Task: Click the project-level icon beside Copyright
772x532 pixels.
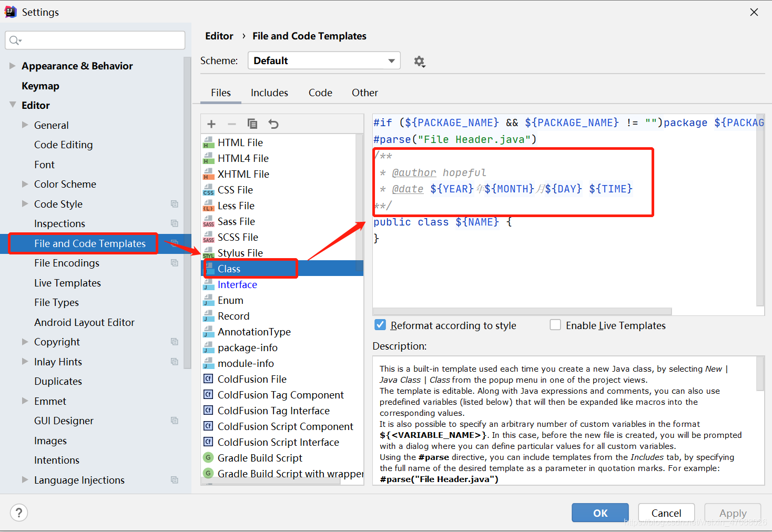Action: pos(175,342)
